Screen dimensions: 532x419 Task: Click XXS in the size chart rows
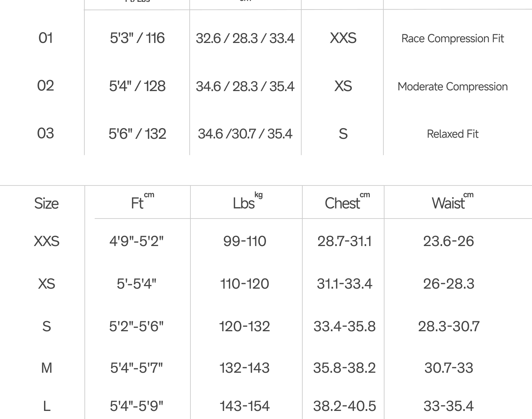pyautogui.click(x=47, y=242)
